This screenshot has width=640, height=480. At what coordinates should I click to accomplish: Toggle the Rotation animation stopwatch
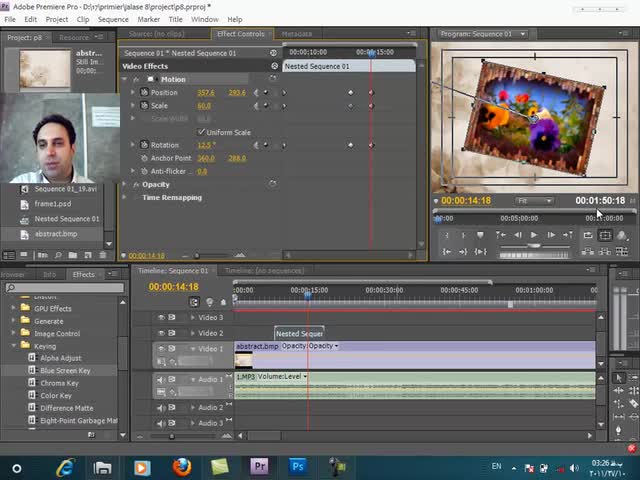pos(143,145)
